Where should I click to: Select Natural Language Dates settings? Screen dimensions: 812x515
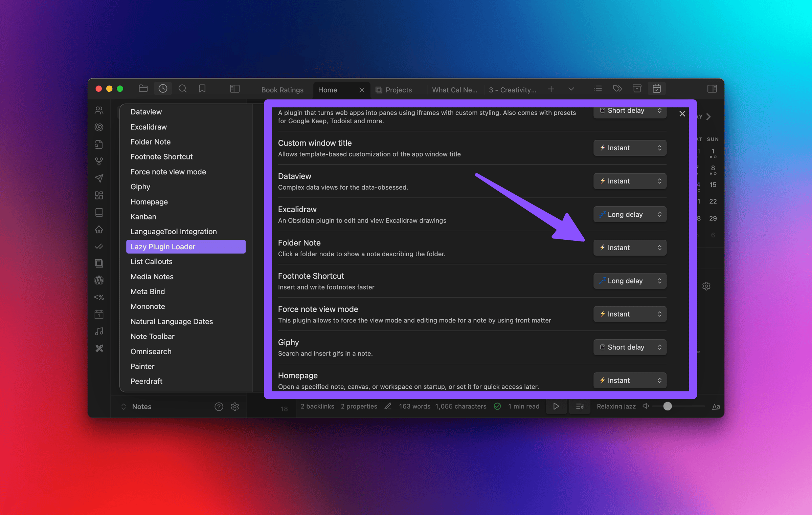point(186,321)
